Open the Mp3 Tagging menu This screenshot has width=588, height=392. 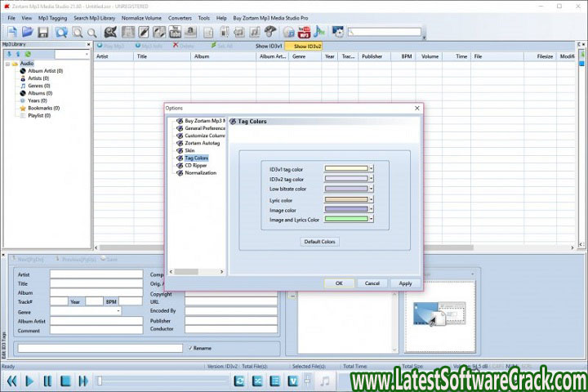[53, 17]
